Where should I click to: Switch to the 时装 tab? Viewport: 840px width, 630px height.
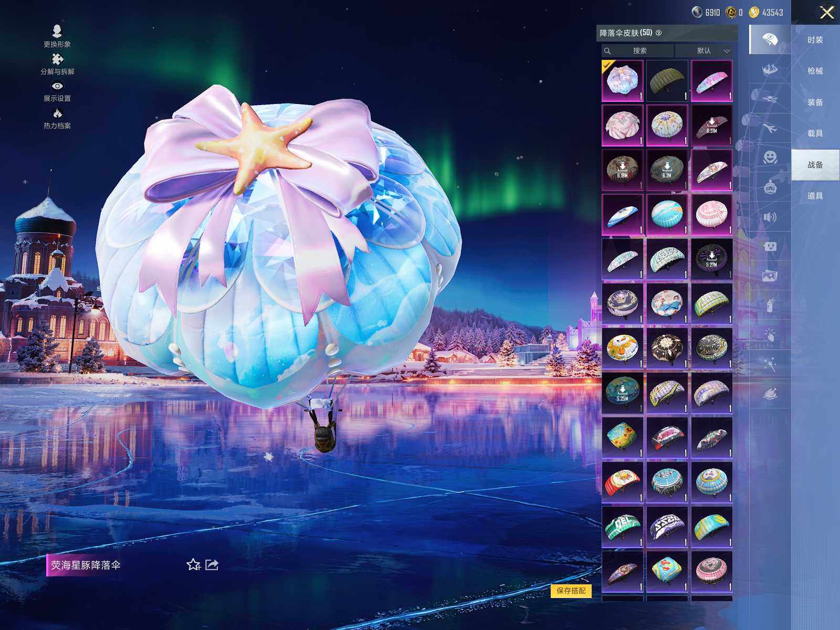(x=815, y=40)
